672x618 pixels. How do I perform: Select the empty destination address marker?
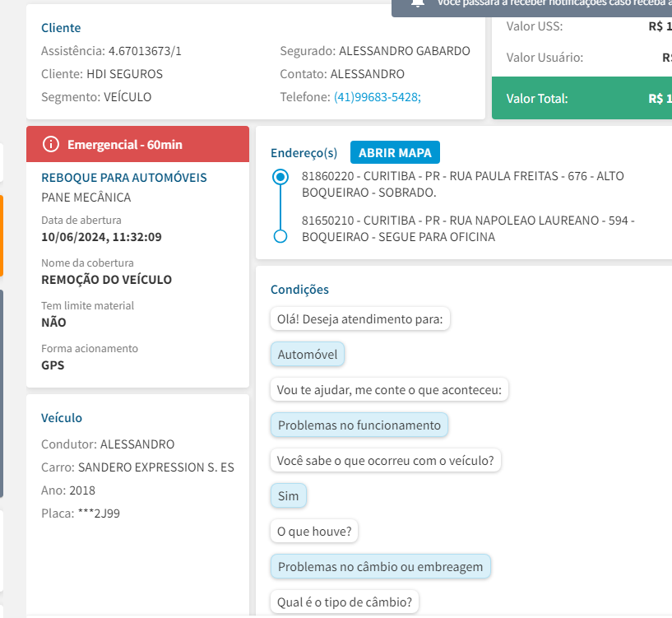[x=280, y=236]
